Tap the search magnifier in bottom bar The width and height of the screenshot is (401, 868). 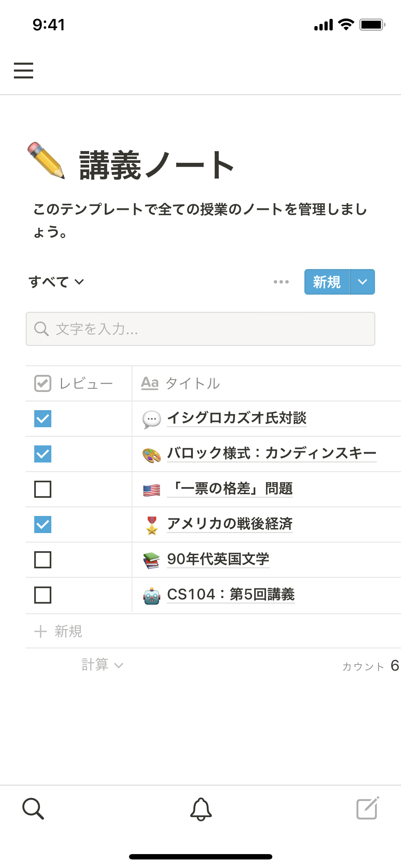[x=33, y=808]
